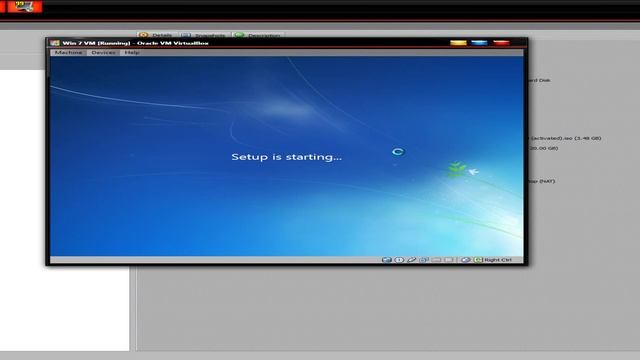
Task: Click the '(activated).iso' entry in the Manager details
Action: [565, 138]
